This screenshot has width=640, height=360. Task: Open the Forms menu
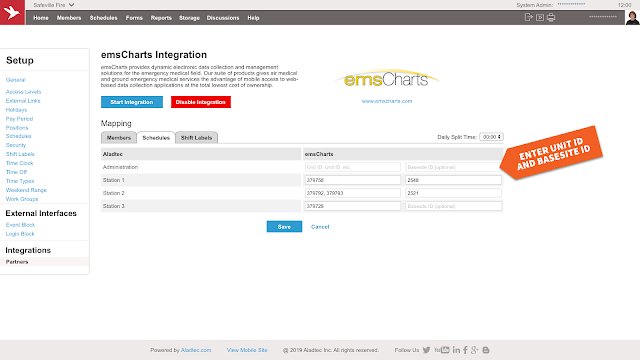click(134, 18)
